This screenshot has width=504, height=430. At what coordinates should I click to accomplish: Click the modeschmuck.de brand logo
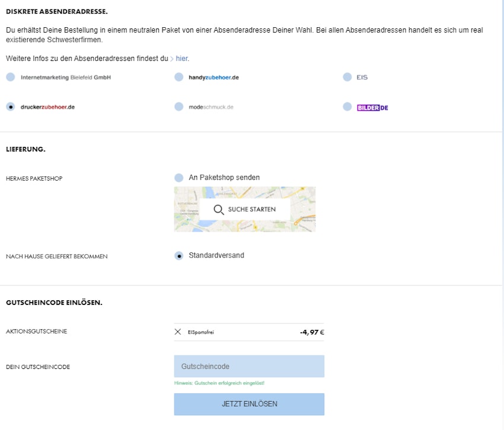[x=210, y=107]
